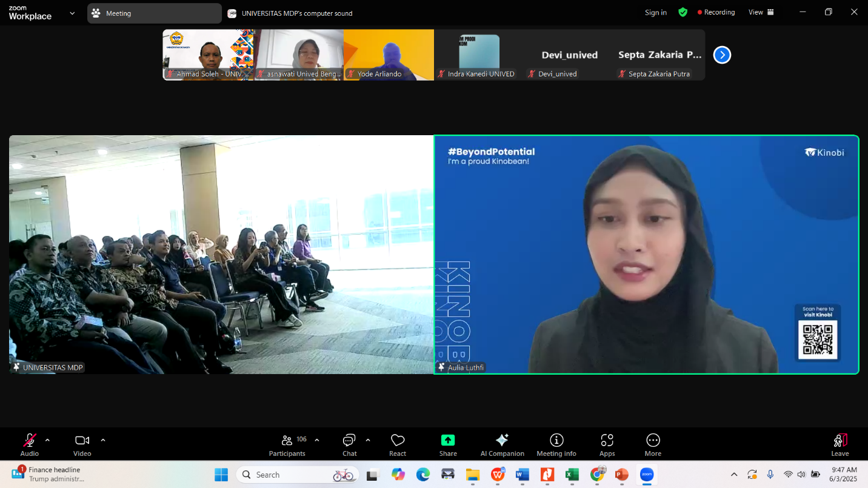The width and height of the screenshot is (868, 488).
Task: Unmute the microphone via the Audio button
Action: (29, 445)
